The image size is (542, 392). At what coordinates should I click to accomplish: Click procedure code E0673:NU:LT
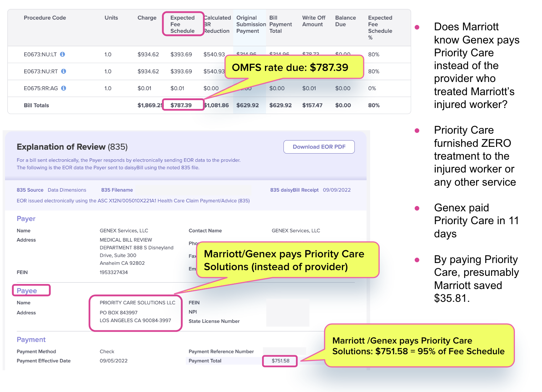(x=40, y=55)
